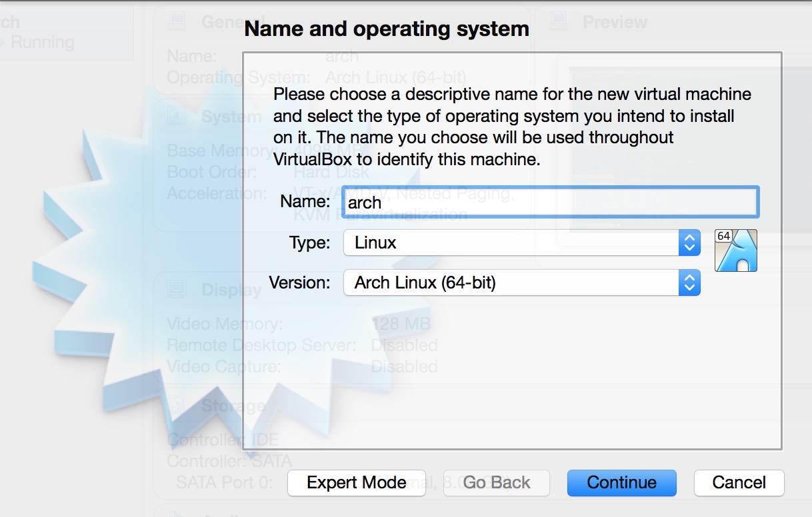Click 'Video Memory:' label in background window
This screenshot has width=812, height=517.
point(225,324)
